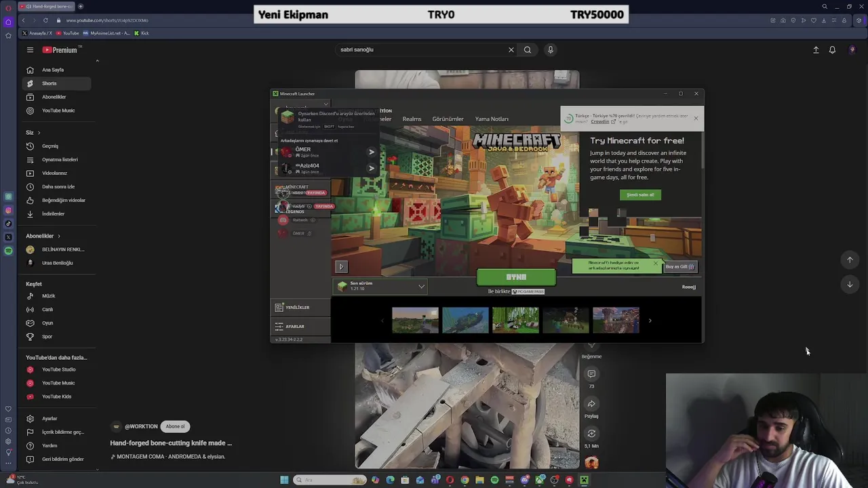The width and height of the screenshot is (868, 488).
Task: Open the YouTube hamburger guide menu
Action: [x=30, y=49]
